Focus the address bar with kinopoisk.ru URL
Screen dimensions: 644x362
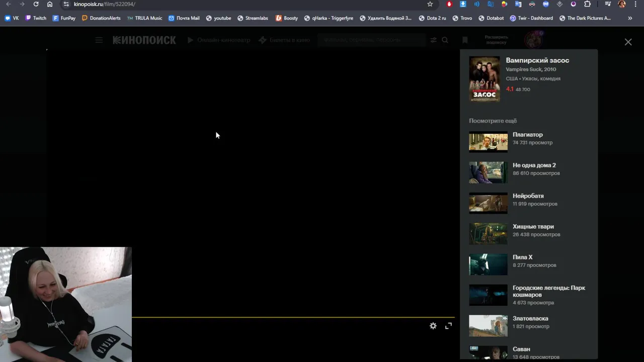[x=247, y=4]
